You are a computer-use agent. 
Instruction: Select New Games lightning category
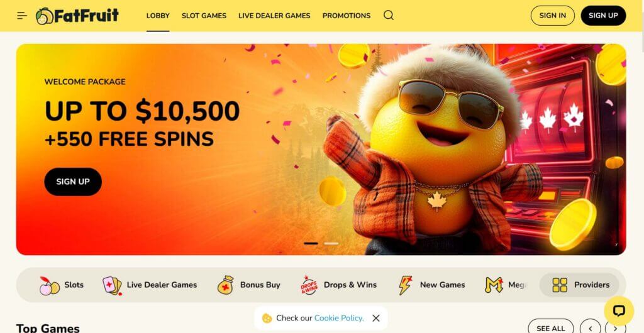(x=431, y=285)
